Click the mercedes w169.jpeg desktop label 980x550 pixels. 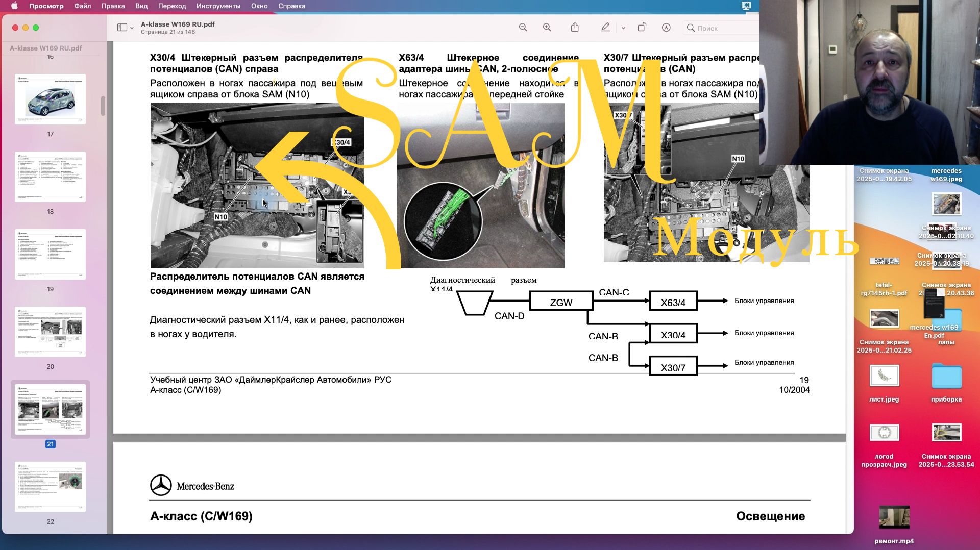click(946, 175)
